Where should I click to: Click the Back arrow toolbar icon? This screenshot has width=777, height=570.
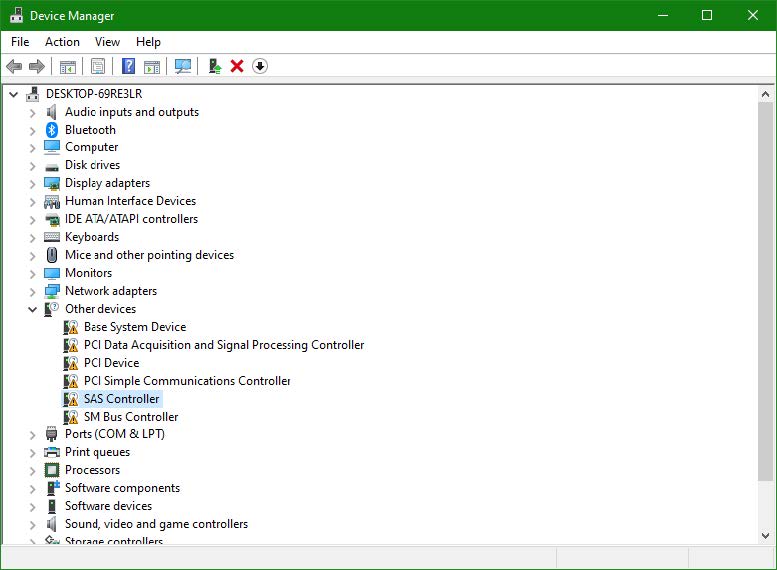14,66
